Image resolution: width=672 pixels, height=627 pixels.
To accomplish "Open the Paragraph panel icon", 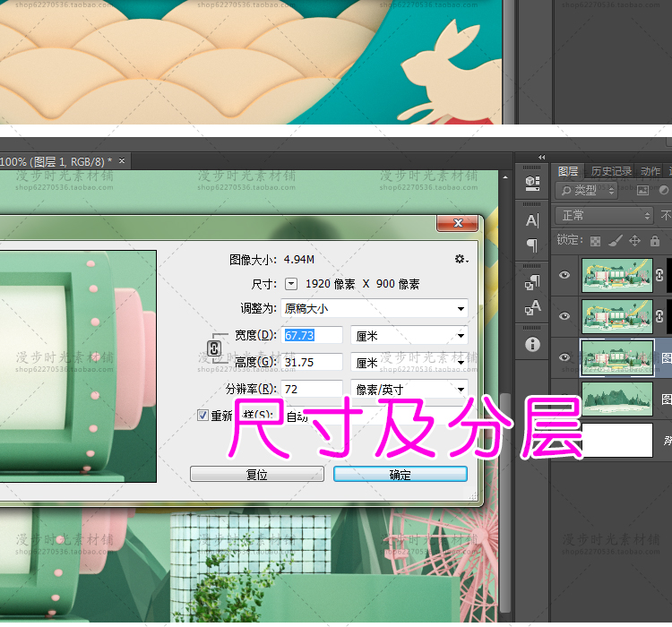I will [532, 245].
